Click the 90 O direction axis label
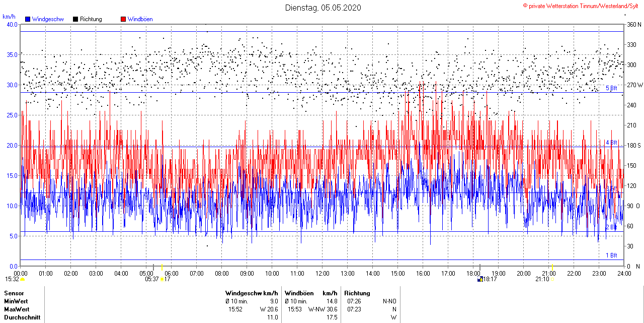This screenshot has width=644, height=323. [634, 206]
